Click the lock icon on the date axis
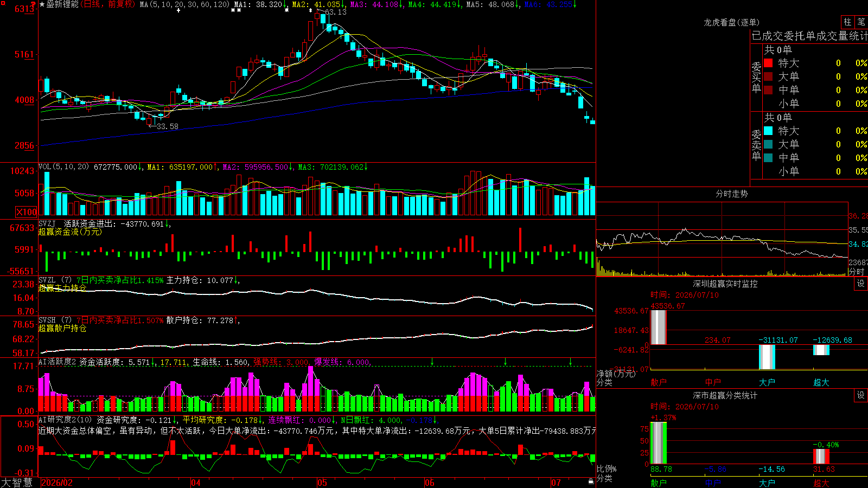The image size is (868, 488). pos(591,481)
